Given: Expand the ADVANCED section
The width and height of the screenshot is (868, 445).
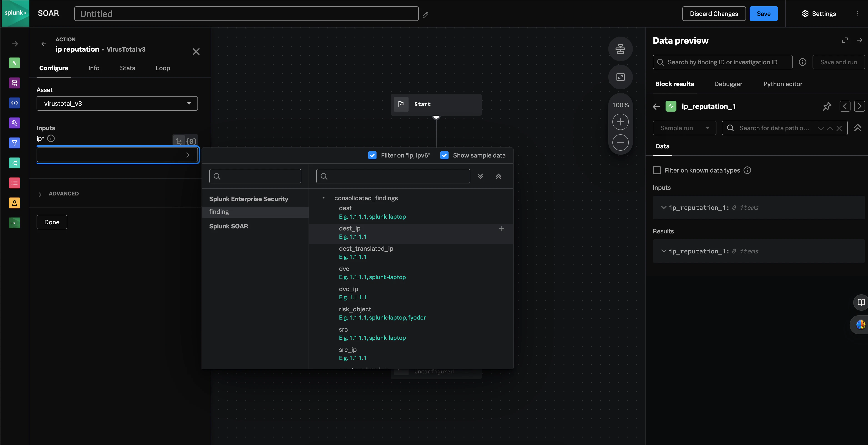Looking at the screenshot, I should point(59,194).
